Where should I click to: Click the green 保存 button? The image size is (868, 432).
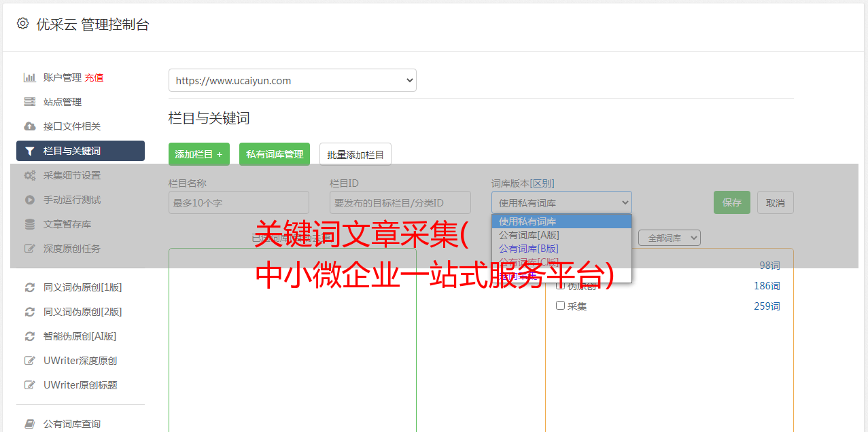click(x=732, y=202)
